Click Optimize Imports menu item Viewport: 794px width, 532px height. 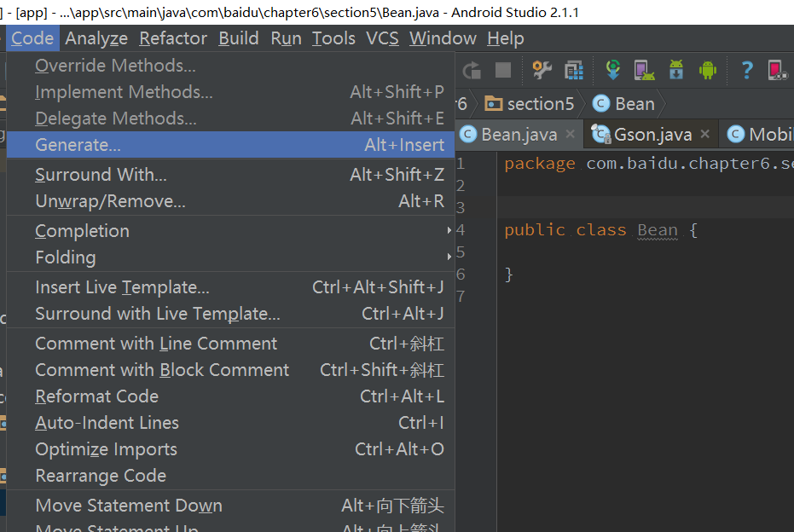(107, 449)
